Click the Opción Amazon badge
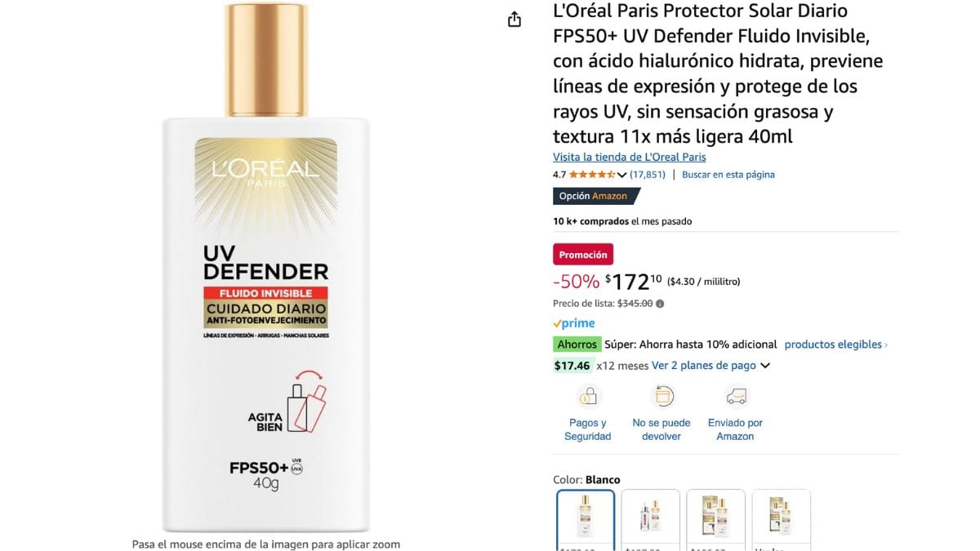The width and height of the screenshot is (980, 551). click(596, 196)
